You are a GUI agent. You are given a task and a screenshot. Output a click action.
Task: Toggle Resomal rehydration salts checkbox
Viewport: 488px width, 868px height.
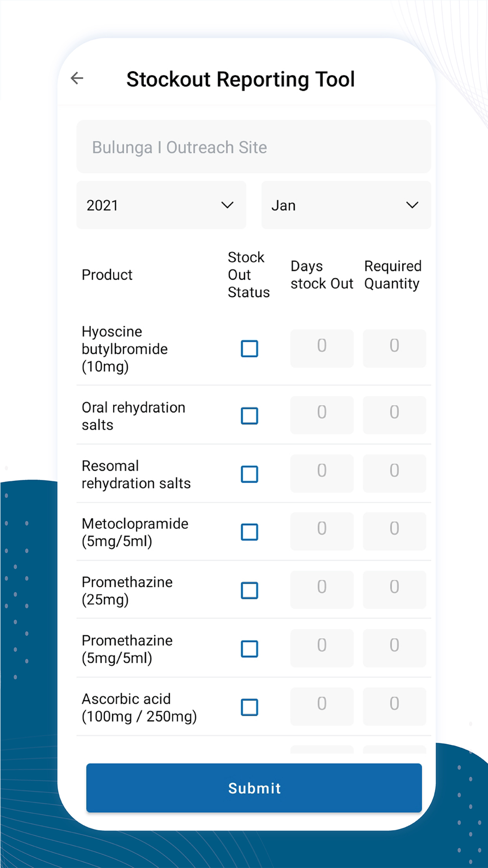click(249, 474)
